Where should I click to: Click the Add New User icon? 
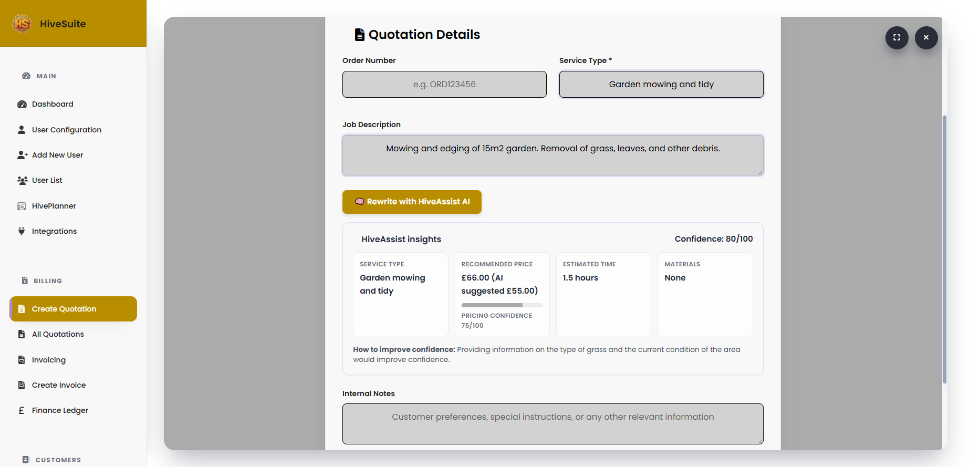coord(22,155)
